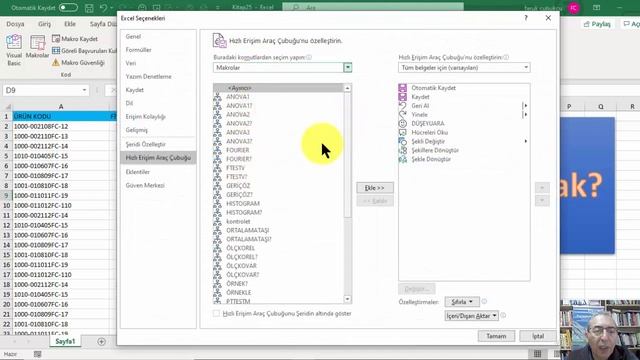Check show toolbar below ribbon checkbox
Image resolution: width=640 pixels, height=360 pixels.
[x=216, y=313]
